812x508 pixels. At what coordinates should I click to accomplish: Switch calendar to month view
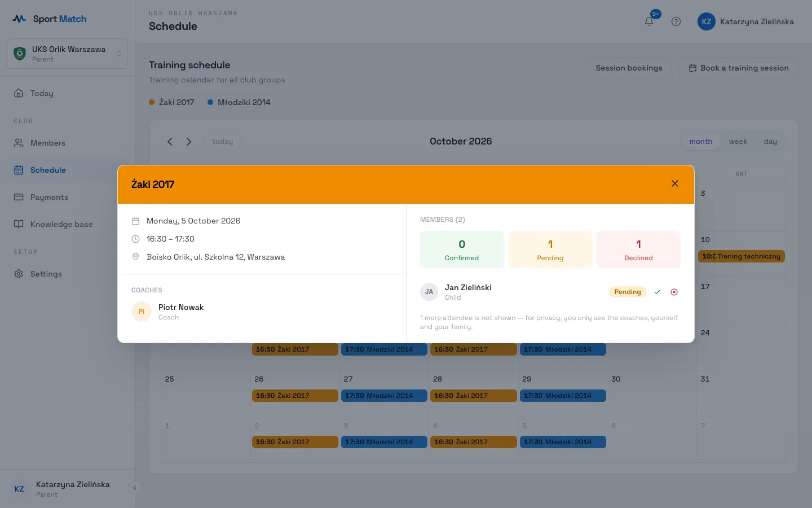point(701,142)
